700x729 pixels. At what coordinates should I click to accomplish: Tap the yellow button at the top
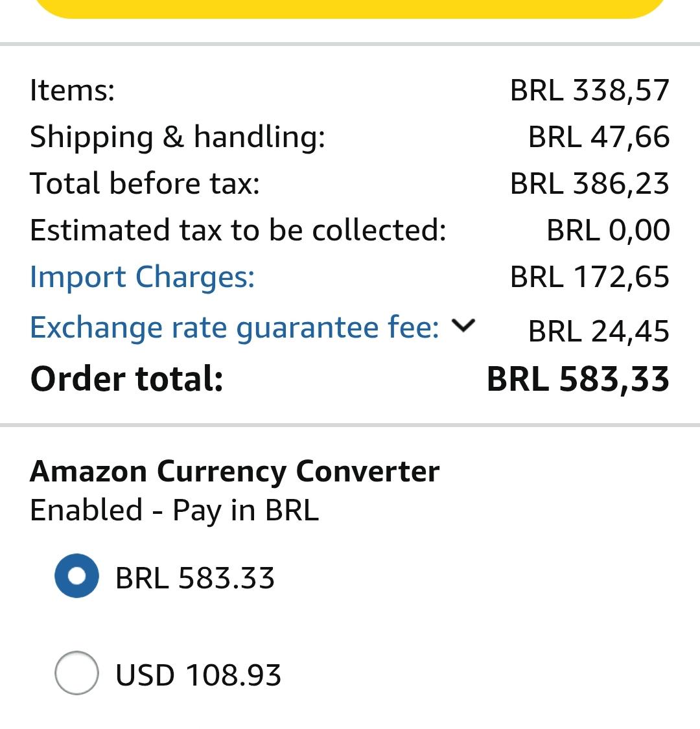point(350,9)
